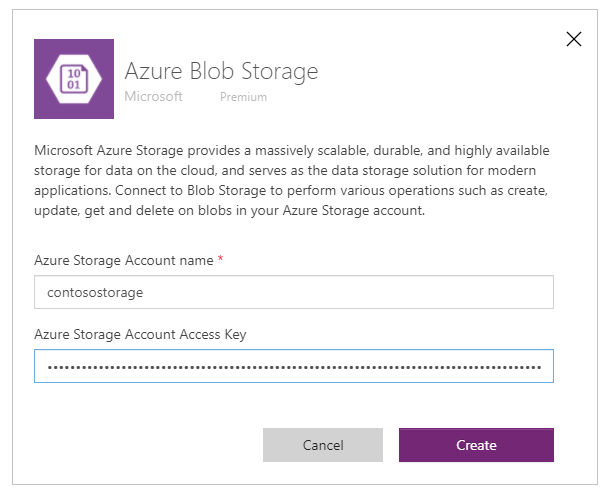This screenshot has height=497, width=612.
Task: Cancel the connection setup
Action: (x=323, y=445)
